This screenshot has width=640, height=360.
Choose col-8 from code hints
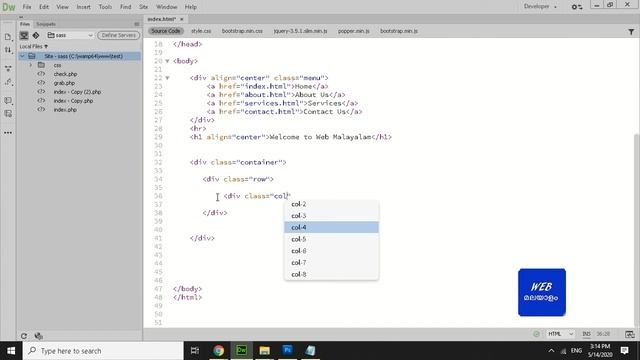click(x=331, y=274)
